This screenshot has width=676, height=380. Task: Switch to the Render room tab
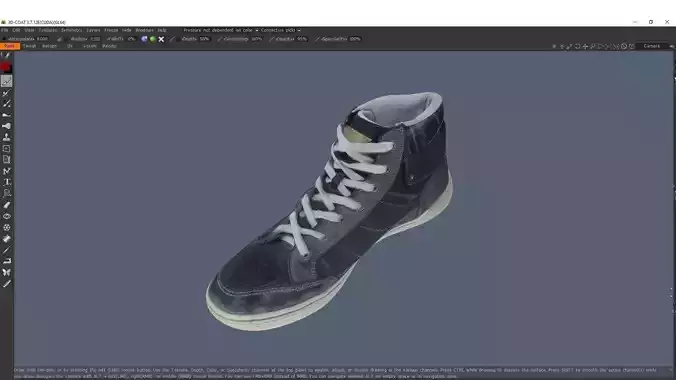[x=109, y=46]
